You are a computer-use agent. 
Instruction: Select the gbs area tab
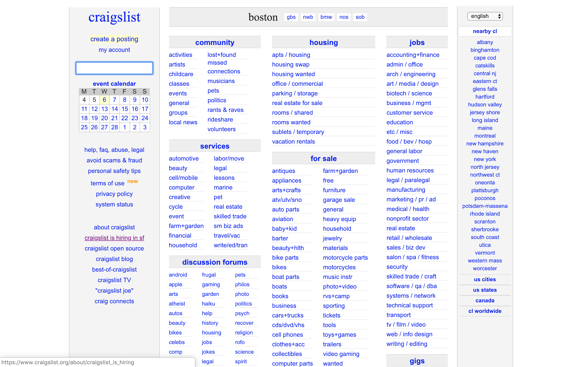coord(291,17)
